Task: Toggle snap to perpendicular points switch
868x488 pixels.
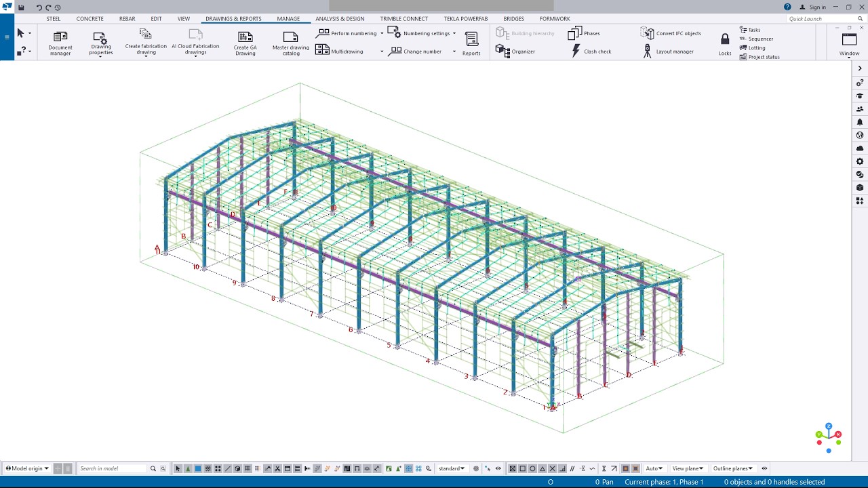Action: (x=563, y=468)
